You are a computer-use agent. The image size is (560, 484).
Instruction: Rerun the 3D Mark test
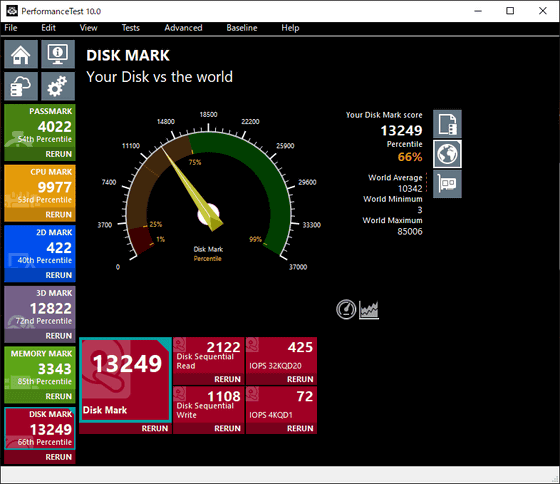point(58,336)
